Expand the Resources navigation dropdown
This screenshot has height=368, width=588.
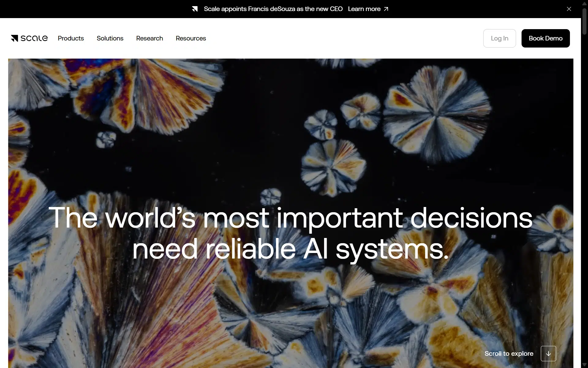coord(191,38)
